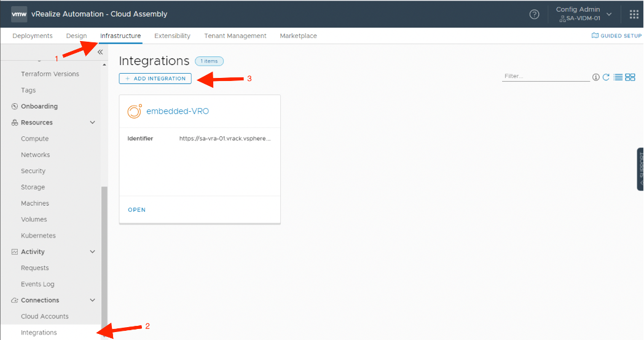Select Volumes under Resources
Image resolution: width=644 pixels, height=340 pixels.
34,220
